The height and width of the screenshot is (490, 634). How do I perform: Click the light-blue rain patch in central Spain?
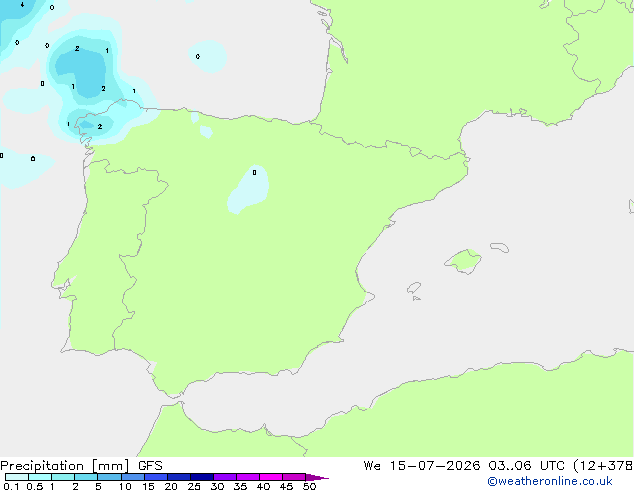248,190
